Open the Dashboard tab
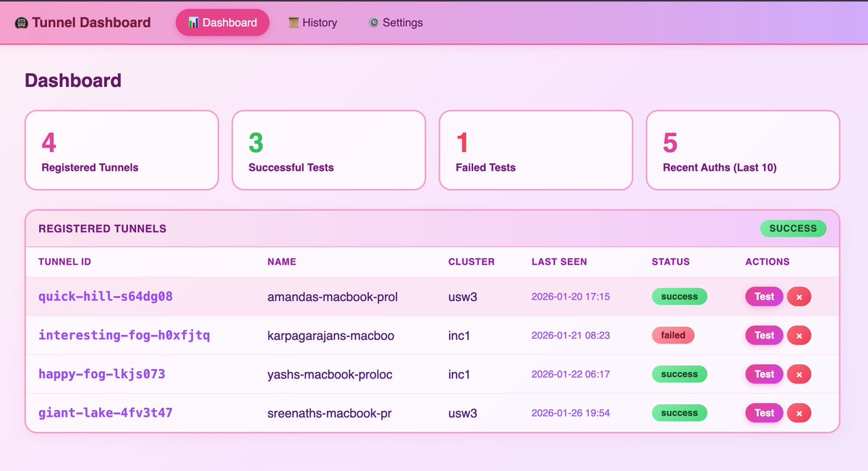The width and height of the screenshot is (868, 471). click(x=222, y=22)
